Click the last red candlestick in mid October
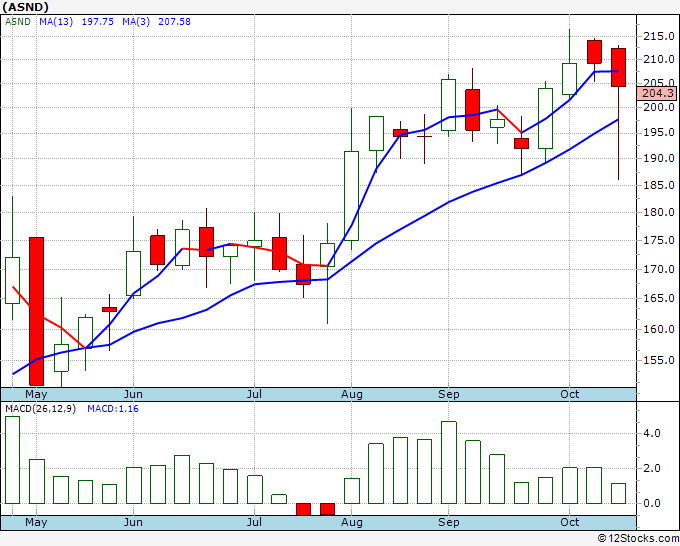The height and width of the screenshot is (546, 680). pos(618,68)
